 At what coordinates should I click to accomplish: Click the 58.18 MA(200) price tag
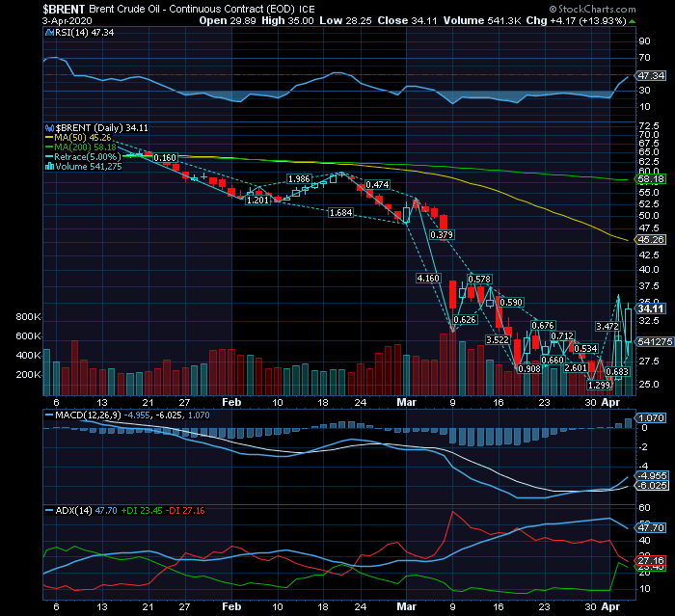coord(651,179)
